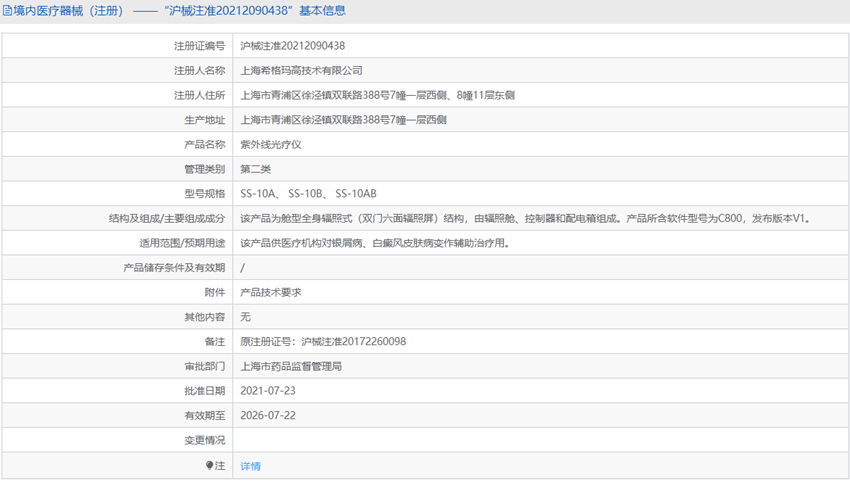The width and height of the screenshot is (850, 482).
Task: Click the 备注 label cell
Action: [117, 342]
